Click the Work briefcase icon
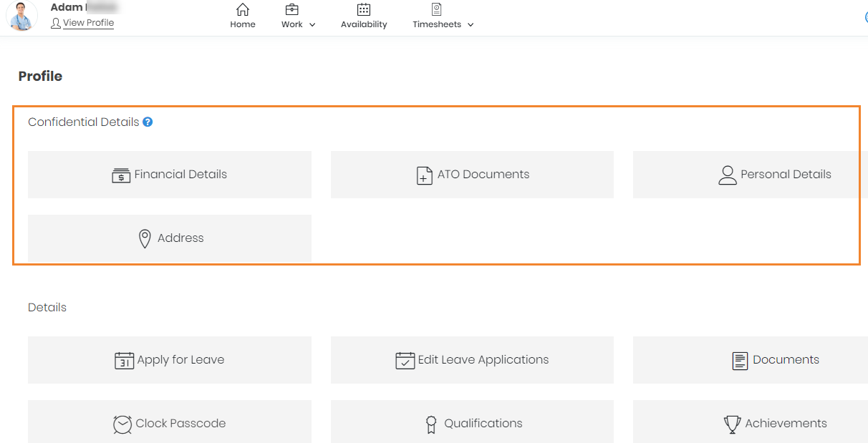The image size is (868, 443). 291,9
